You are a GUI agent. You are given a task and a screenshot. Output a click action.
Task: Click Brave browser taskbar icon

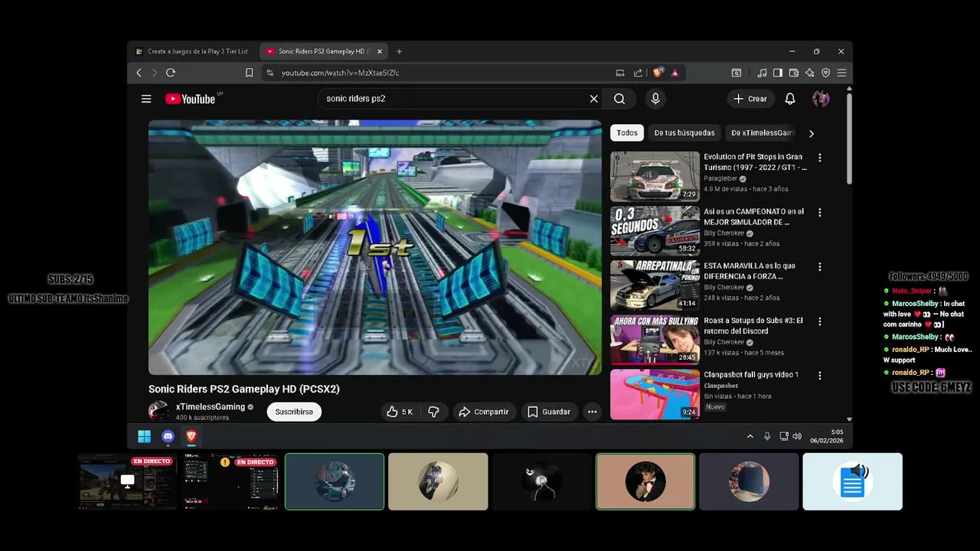point(191,436)
